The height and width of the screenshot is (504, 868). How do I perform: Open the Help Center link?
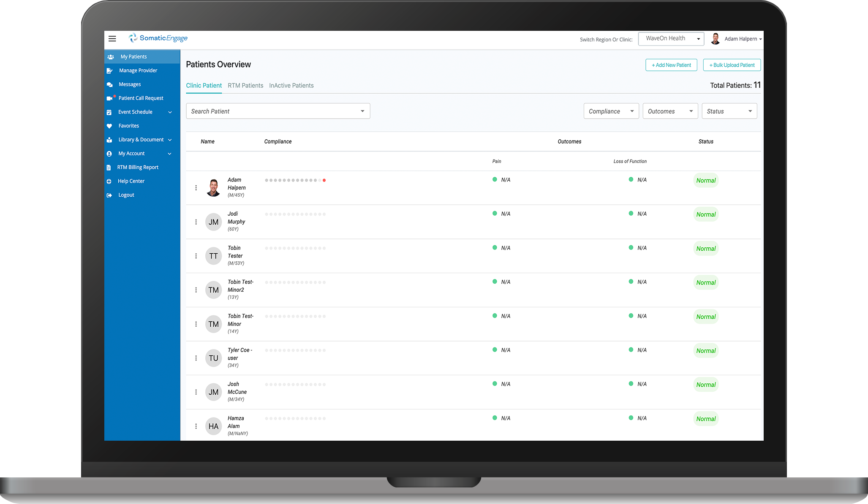[x=131, y=181]
